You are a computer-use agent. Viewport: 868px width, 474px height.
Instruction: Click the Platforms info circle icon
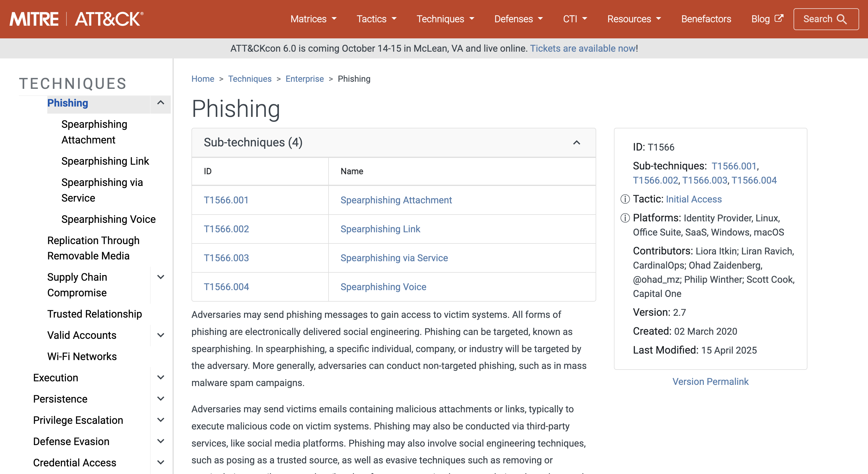pos(625,218)
